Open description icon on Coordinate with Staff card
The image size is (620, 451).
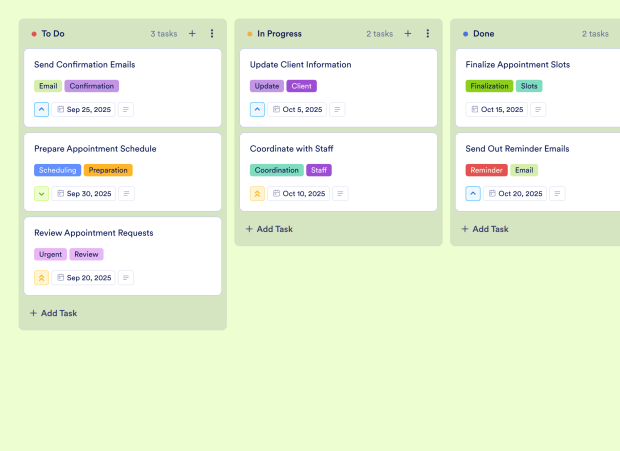click(x=340, y=194)
